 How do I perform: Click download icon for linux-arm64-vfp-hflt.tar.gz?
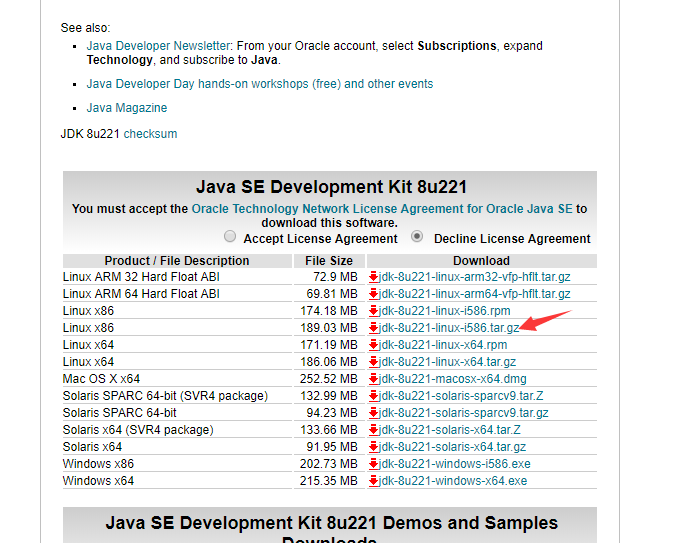pyautogui.click(x=373, y=294)
